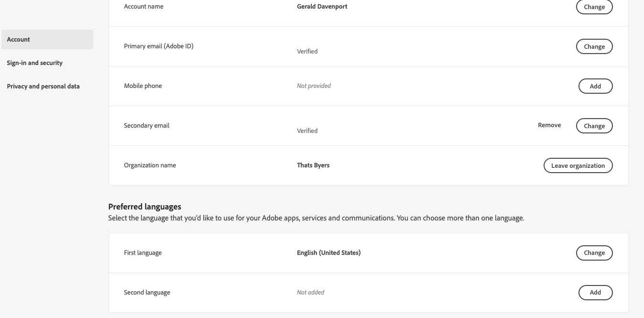Click the name Gerald Davenport
Screen dimensions: 644x318
pos(322,7)
